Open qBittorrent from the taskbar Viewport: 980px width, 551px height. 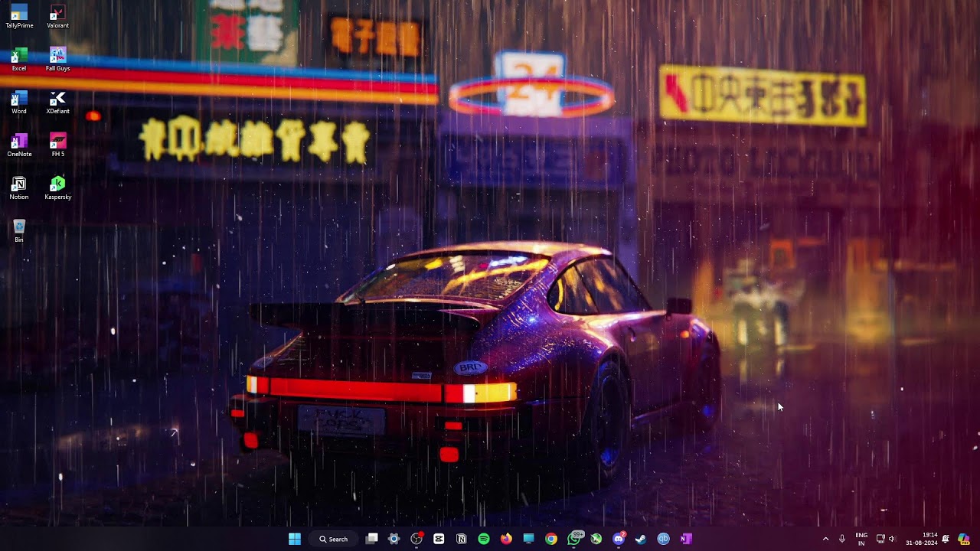(664, 539)
